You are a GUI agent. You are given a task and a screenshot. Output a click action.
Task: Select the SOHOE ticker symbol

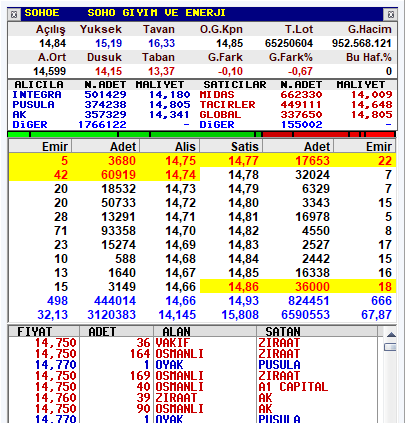coord(42,13)
